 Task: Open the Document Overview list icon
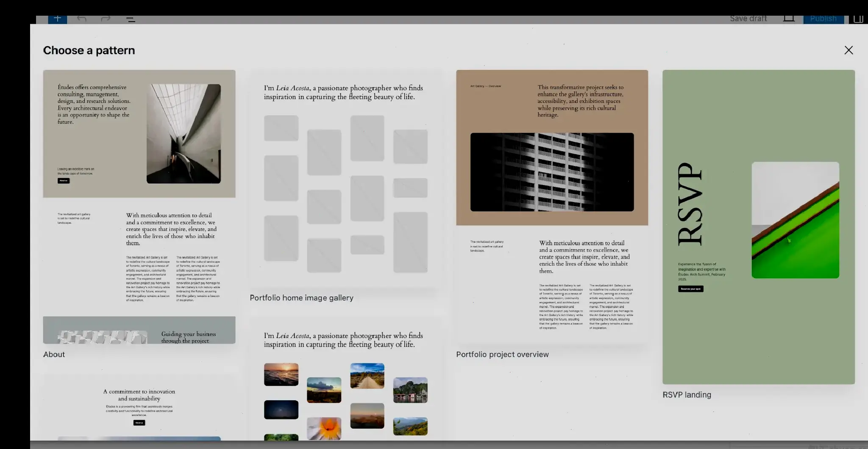click(131, 19)
